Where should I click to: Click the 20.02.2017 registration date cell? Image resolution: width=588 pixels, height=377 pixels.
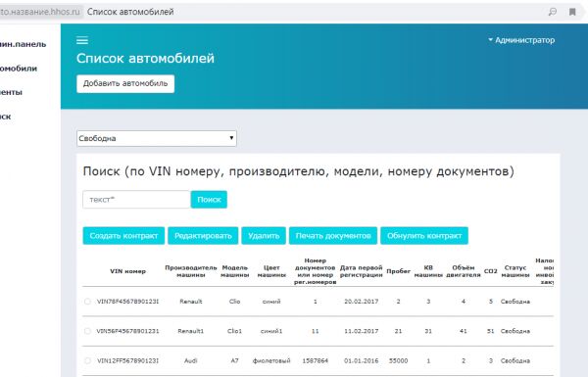point(361,302)
